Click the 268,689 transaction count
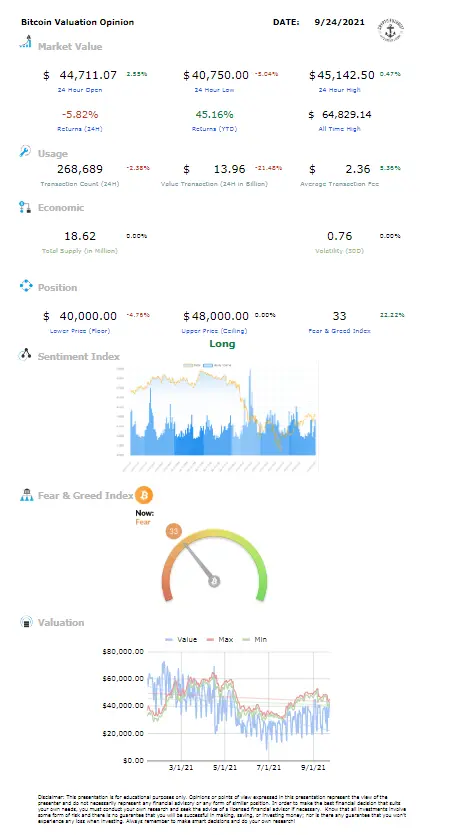This screenshot has height=835, width=451. (x=80, y=169)
